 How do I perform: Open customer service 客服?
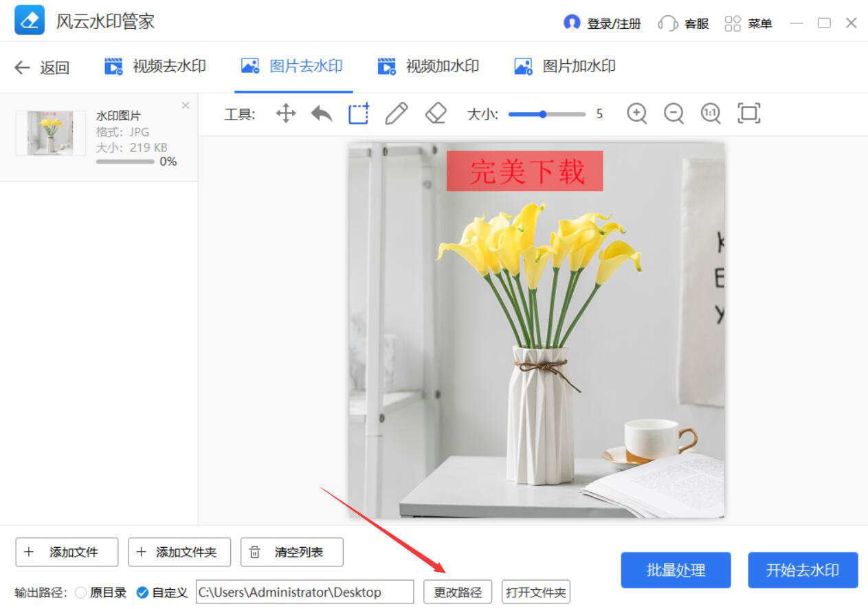click(x=683, y=23)
